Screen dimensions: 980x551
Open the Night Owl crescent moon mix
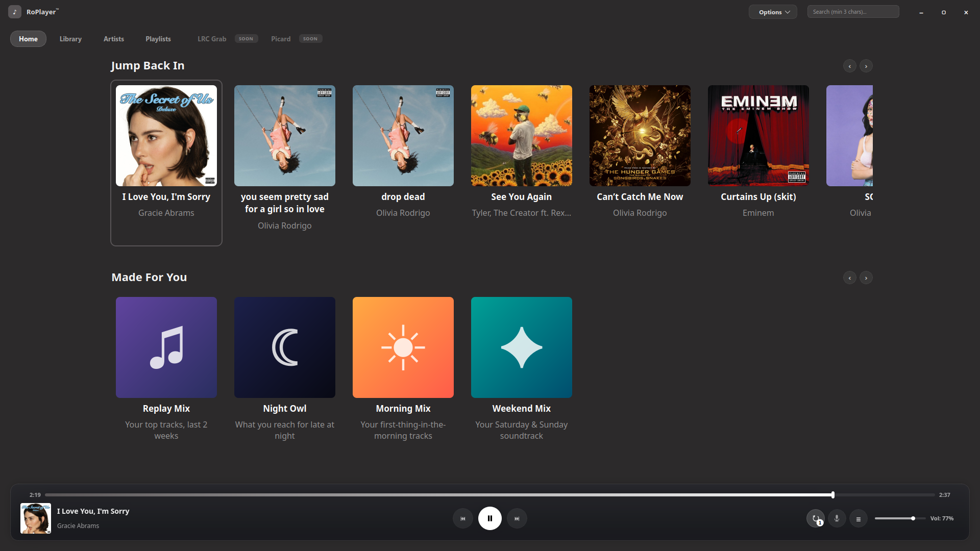click(x=285, y=347)
